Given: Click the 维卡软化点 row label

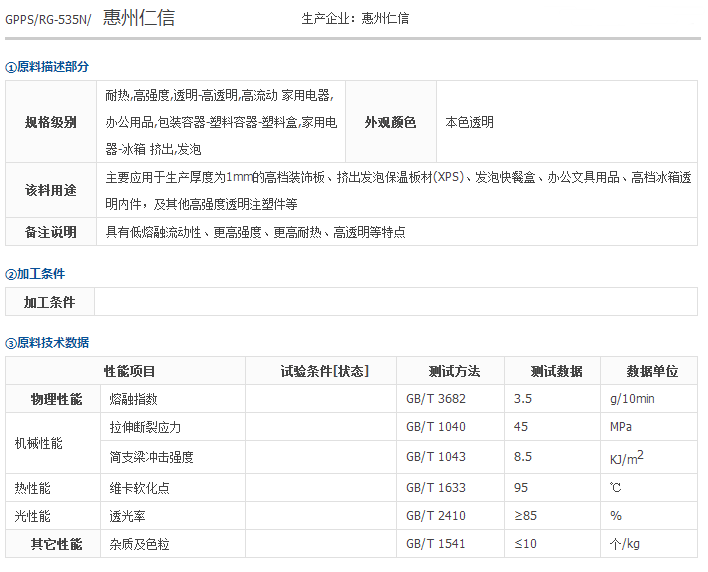Looking at the screenshot, I should 139,488.
